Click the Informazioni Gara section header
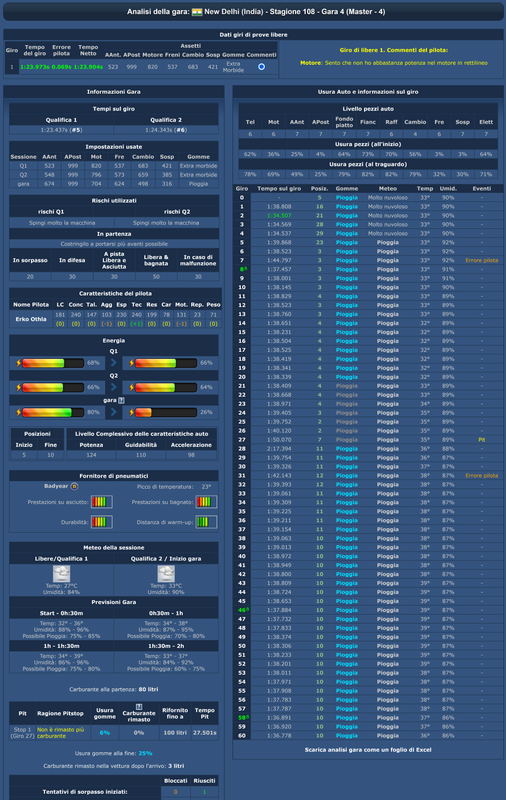This screenshot has height=800, width=506. tap(114, 92)
